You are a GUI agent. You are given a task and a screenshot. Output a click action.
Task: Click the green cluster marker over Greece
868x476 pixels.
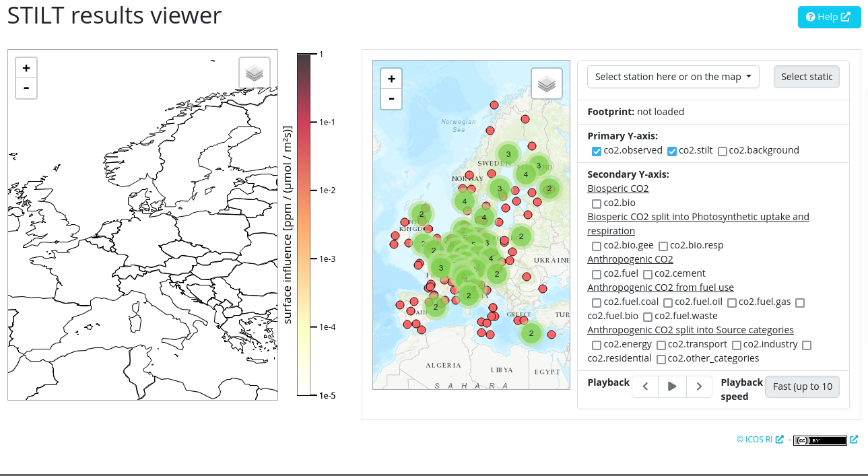[x=531, y=333]
